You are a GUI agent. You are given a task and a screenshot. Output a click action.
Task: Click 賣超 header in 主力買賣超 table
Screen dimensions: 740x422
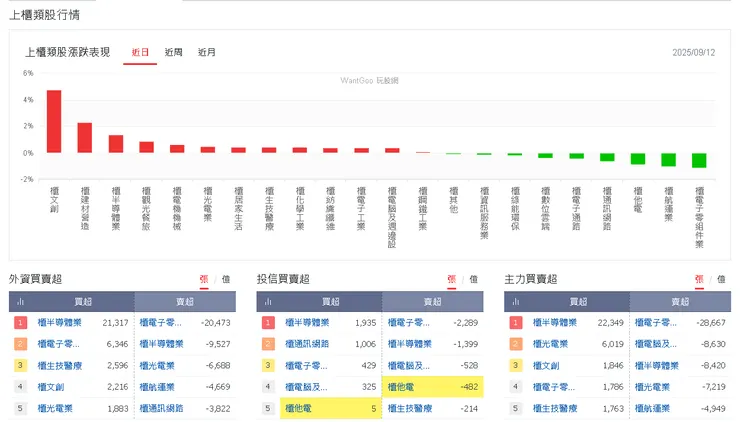[x=680, y=302]
